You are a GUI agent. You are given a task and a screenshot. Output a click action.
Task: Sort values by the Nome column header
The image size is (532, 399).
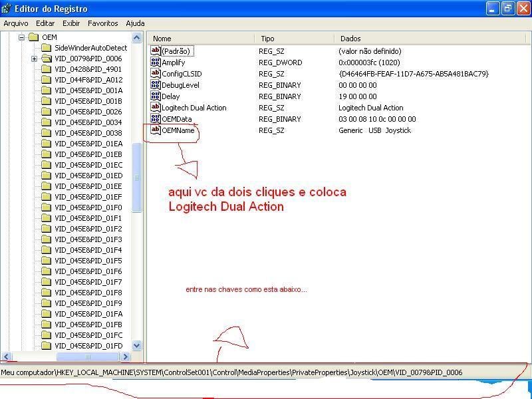click(201, 39)
